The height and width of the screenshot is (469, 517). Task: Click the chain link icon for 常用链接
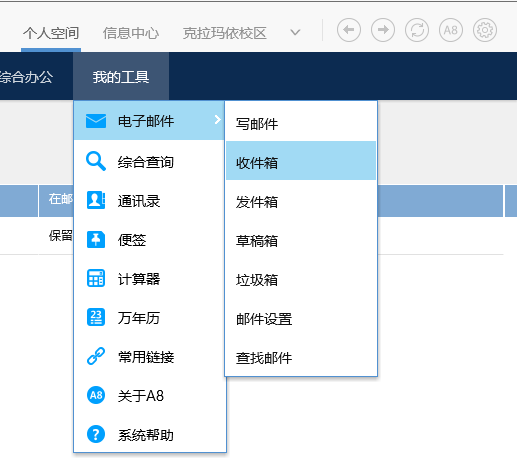tap(96, 356)
